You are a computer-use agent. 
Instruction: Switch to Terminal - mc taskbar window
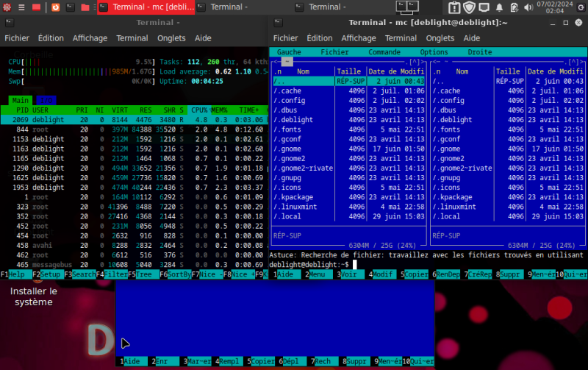tap(147, 7)
